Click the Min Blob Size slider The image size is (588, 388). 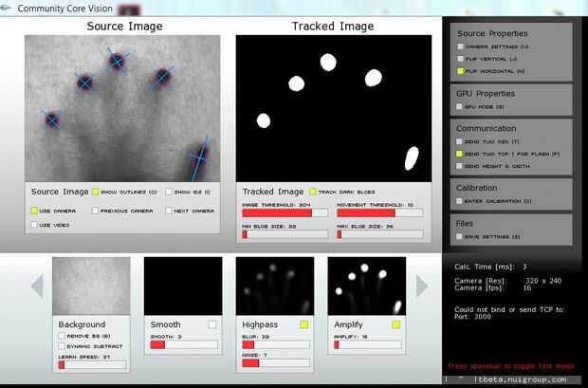[x=285, y=234]
